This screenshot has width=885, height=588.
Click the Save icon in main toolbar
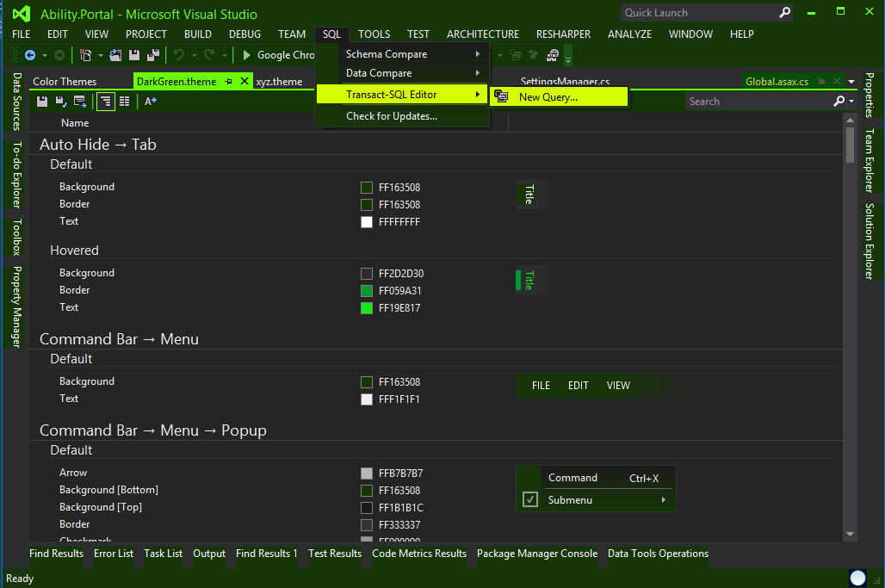134,55
